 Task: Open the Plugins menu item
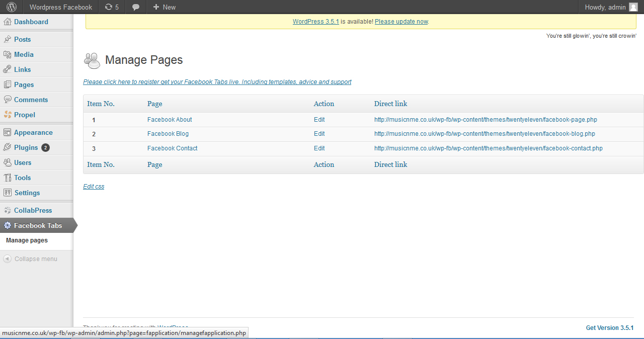[26, 147]
